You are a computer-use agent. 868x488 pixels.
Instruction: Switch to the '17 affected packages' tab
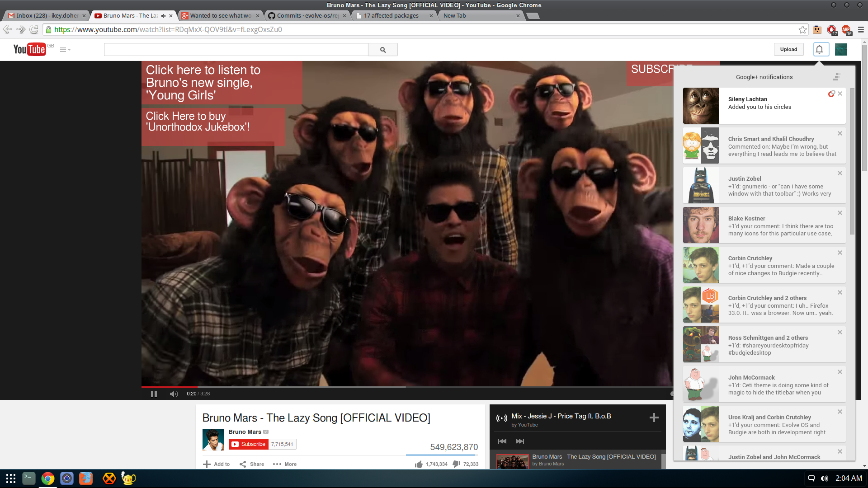tap(394, 15)
